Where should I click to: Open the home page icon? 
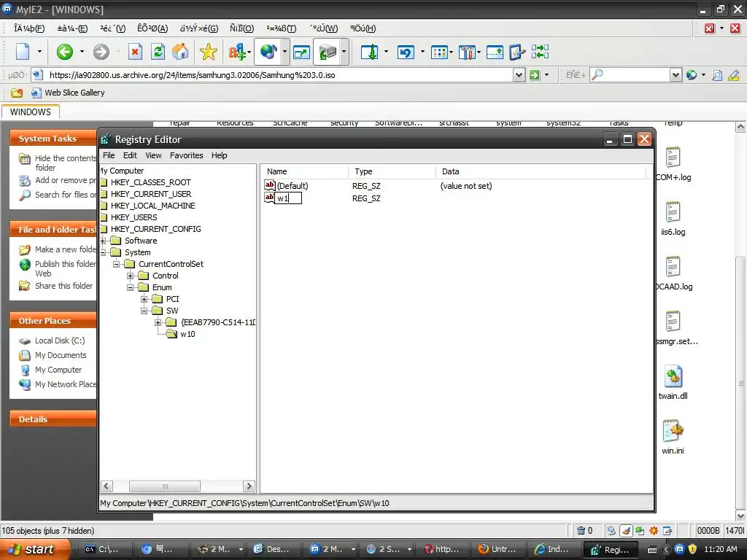coord(181,52)
